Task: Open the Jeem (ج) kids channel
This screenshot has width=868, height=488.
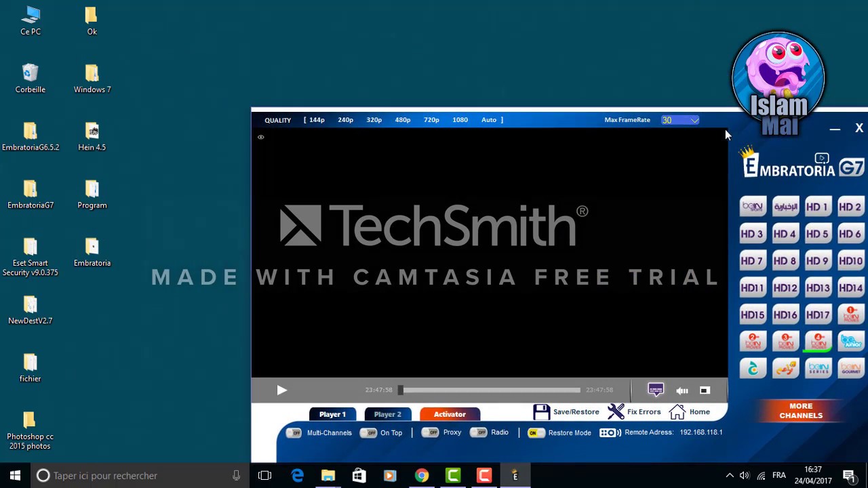Action: 753,369
